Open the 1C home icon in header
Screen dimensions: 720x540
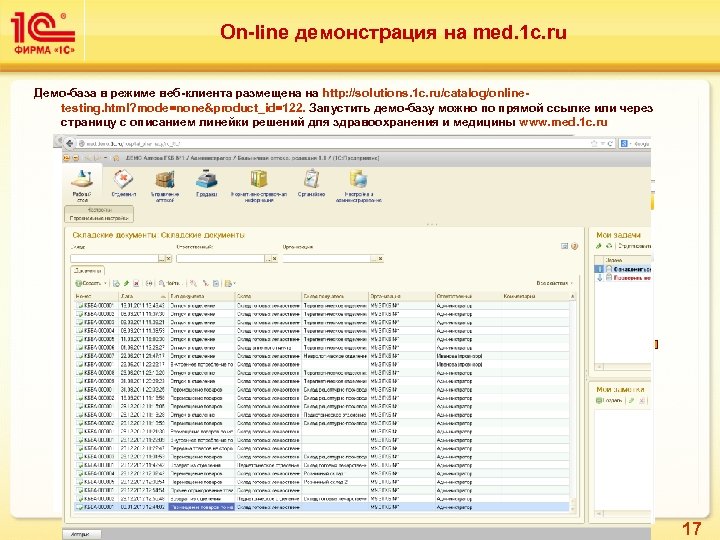coord(116,158)
